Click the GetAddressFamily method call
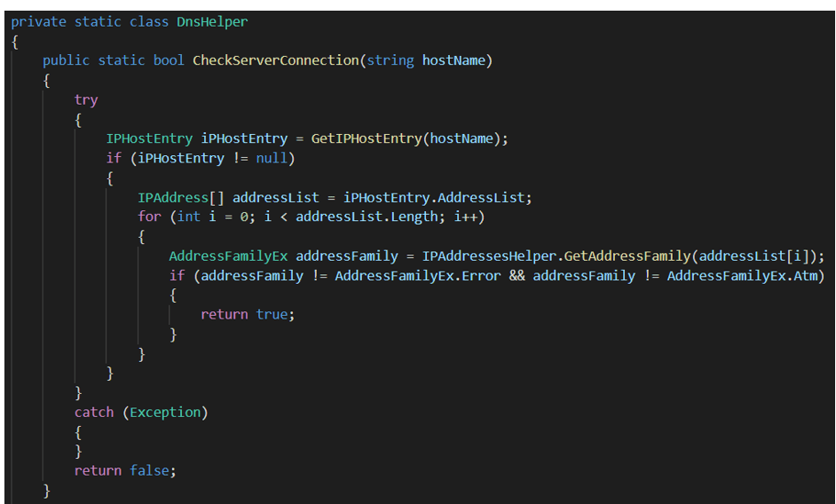The height and width of the screenshot is (504, 836). [627, 256]
